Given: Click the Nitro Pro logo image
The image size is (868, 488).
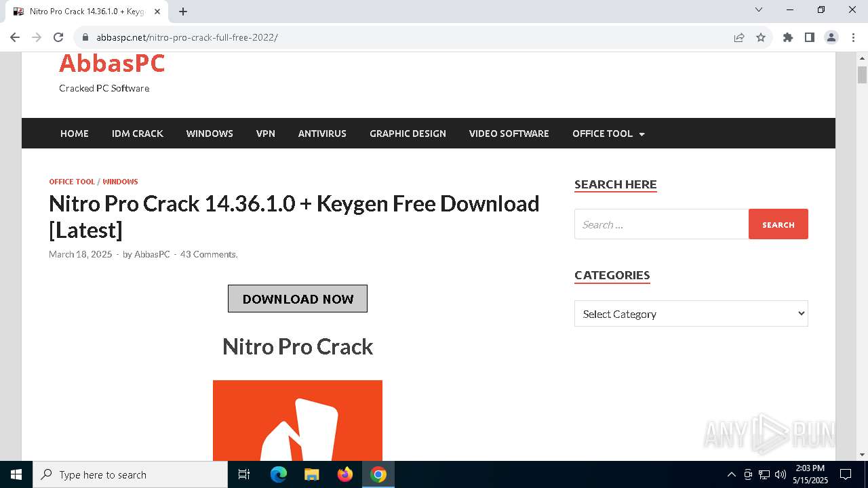Looking at the screenshot, I should pyautogui.click(x=298, y=420).
